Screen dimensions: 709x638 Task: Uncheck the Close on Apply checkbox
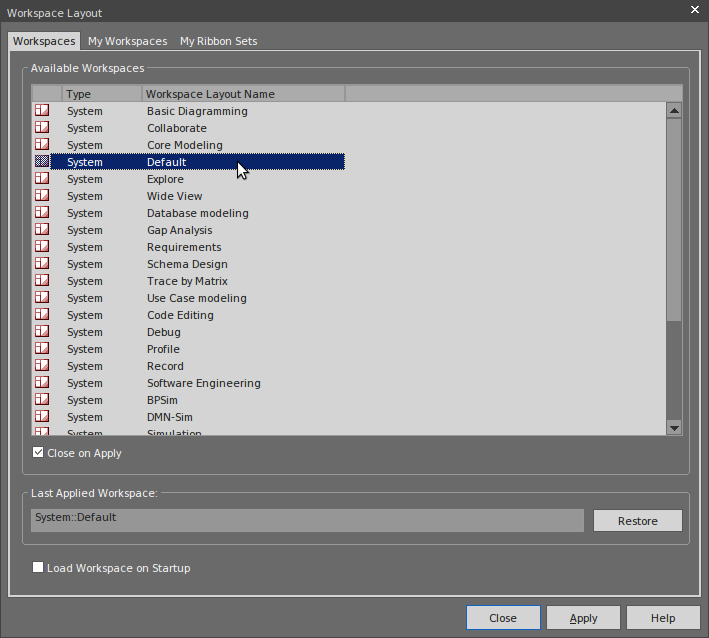point(38,453)
